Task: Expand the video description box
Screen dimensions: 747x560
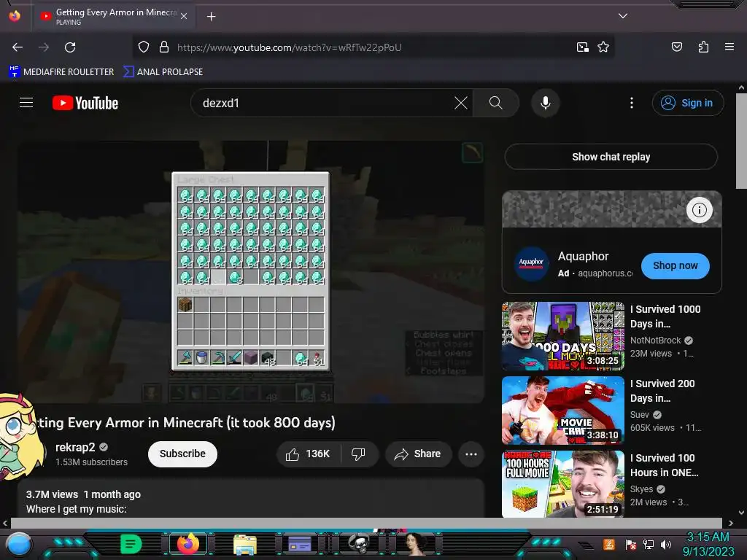Action: pyautogui.click(x=251, y=499)
